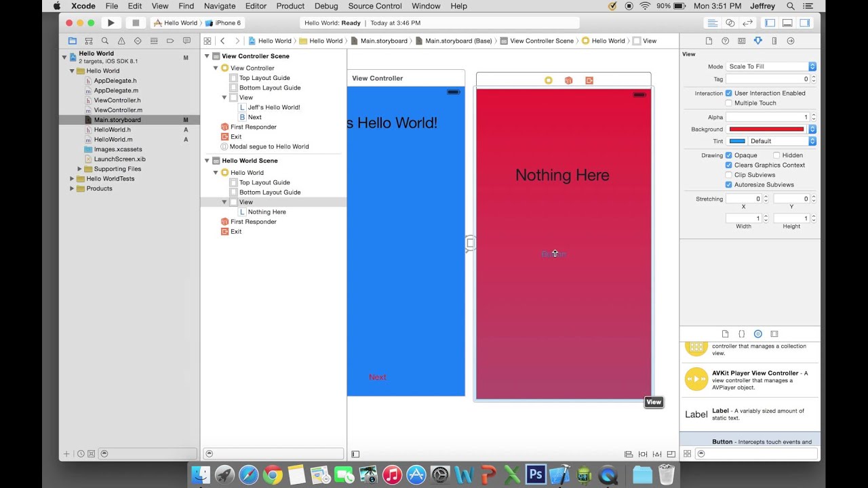Toggle User Interaction Enabled checkbox
868x488 pixels.
tap(728, 93)
